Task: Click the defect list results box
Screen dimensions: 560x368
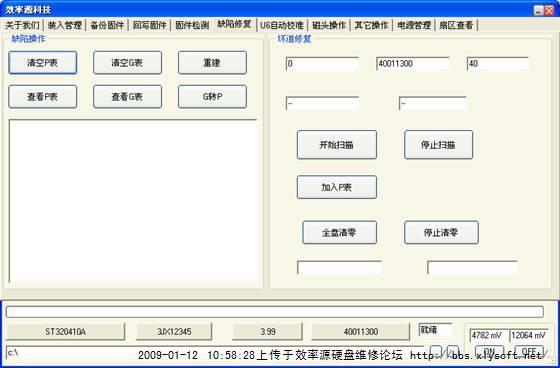Action: 132,201
